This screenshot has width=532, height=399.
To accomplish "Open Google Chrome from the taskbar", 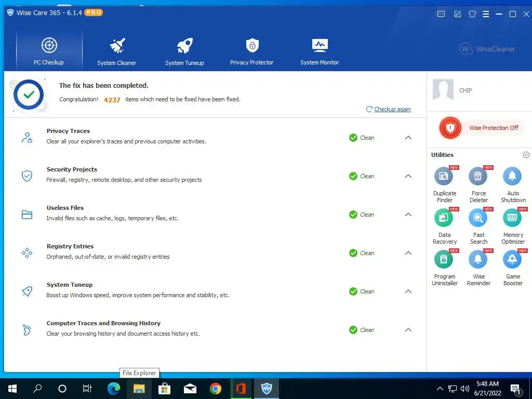I will coord(216,389).
